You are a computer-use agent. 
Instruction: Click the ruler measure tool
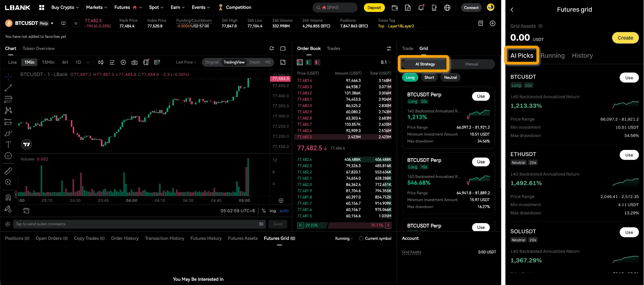pyautogui.click(x=8, y=171)
